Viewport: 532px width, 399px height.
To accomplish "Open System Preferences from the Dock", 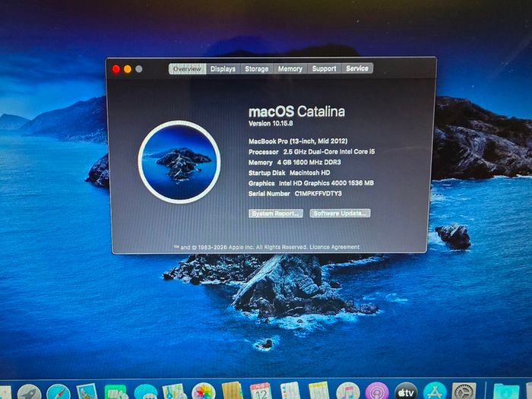I will coord(464,392).
